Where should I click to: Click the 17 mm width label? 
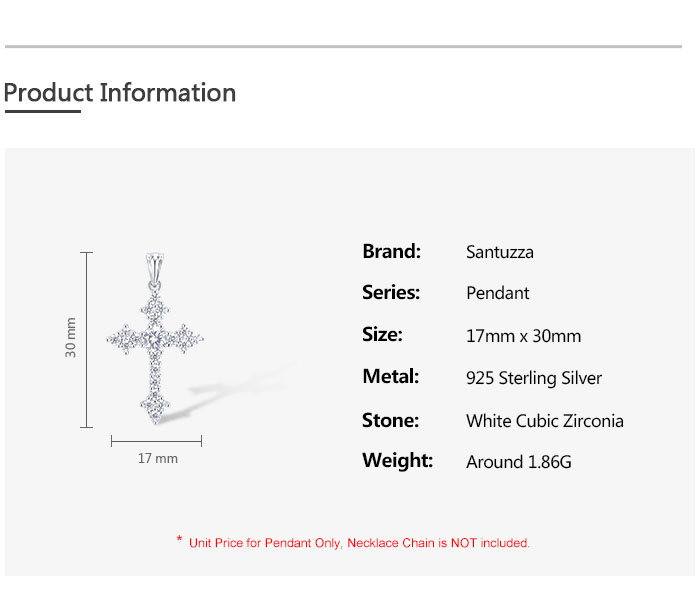[x=157, y=458]
